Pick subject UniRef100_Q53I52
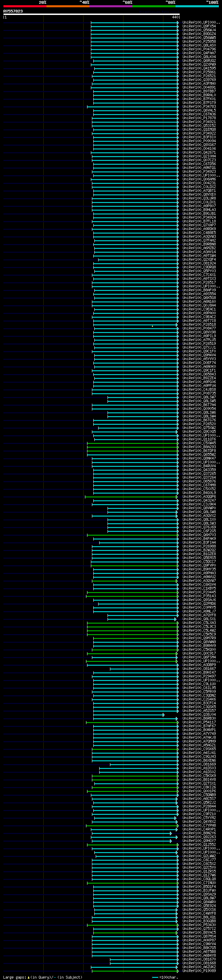 (199, 125)
